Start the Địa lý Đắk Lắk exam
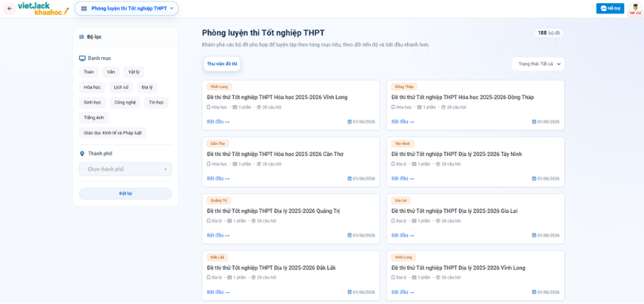The image size is (644, 304). [218, 292]
